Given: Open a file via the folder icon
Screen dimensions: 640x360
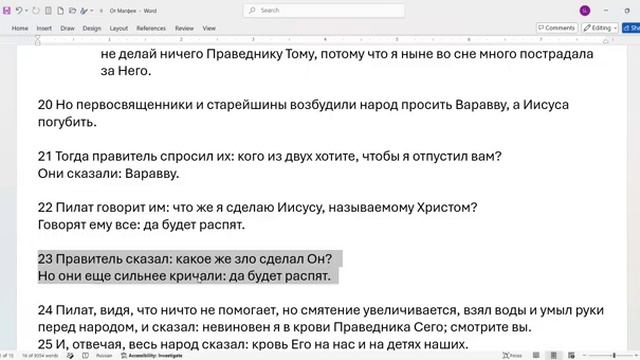Looking at the screenshot, I should click(x=73, y=11).
